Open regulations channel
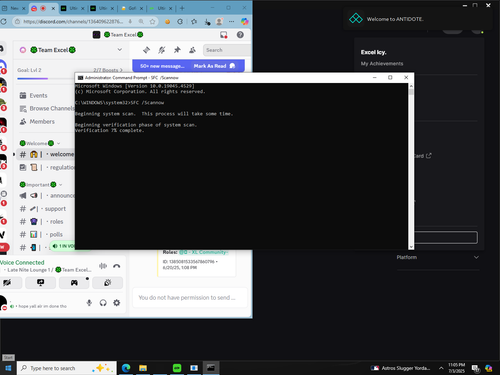Screen dimensions: 500x375 point(46,167)
